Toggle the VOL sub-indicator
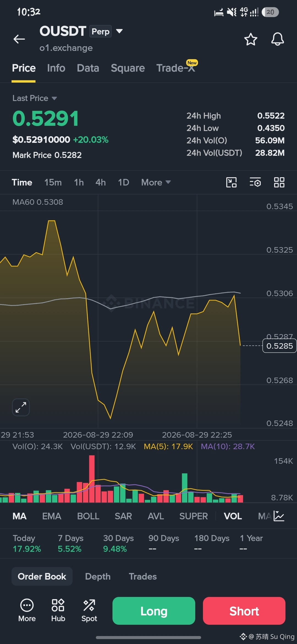297x644 pixels. click(x=233, y=516)
